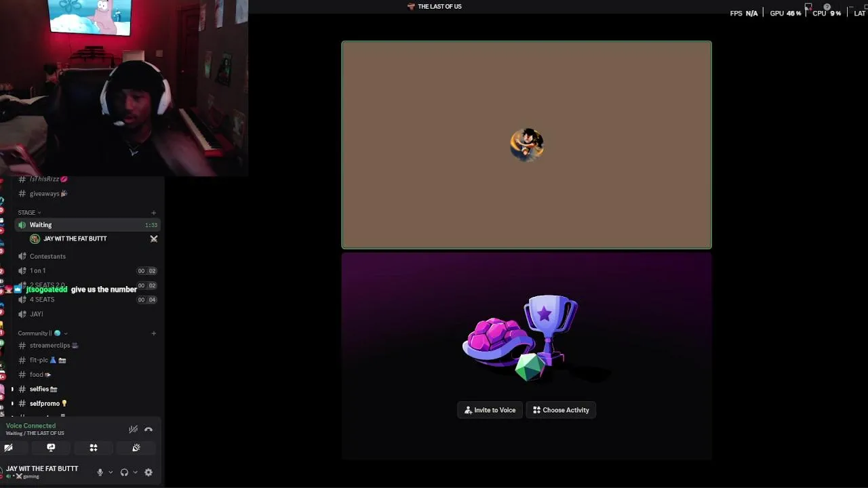
Task: Collapse the STAGE category
Action: point(29,213)
